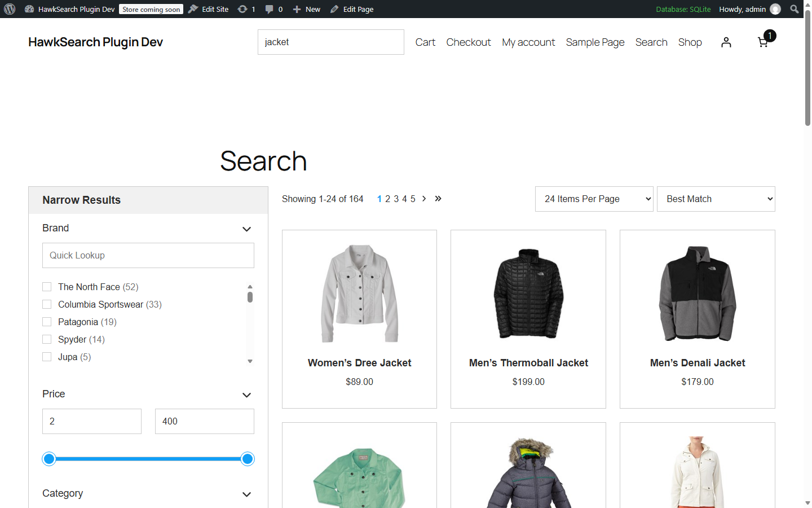The height and width of the screenshot is (508, 812).
Task: Click the Store coming soon badge
Action: point(151,9)
